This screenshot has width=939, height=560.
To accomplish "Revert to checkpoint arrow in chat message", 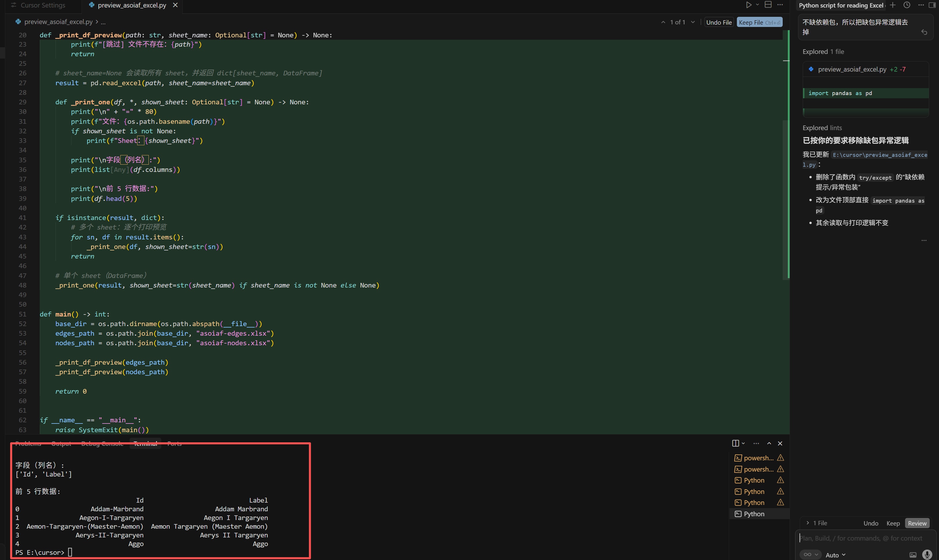I will 924,32.
